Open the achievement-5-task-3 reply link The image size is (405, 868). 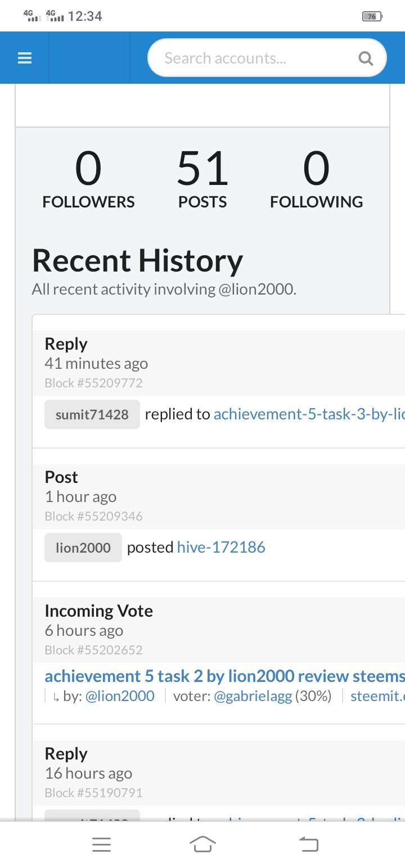click(x=308, y=415)
